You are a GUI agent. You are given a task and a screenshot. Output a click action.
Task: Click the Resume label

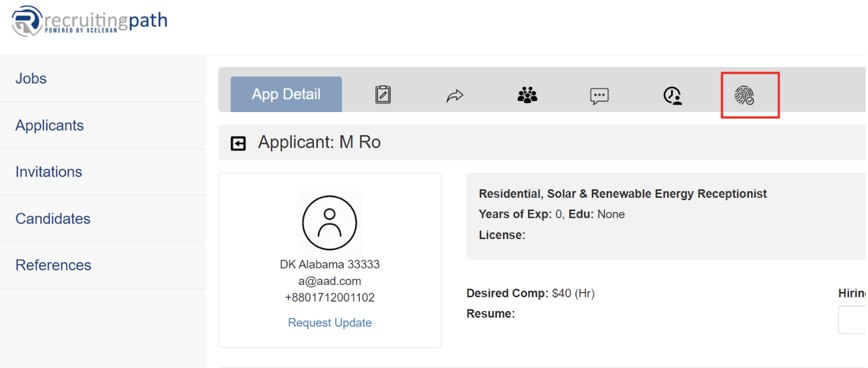(491, 314)
